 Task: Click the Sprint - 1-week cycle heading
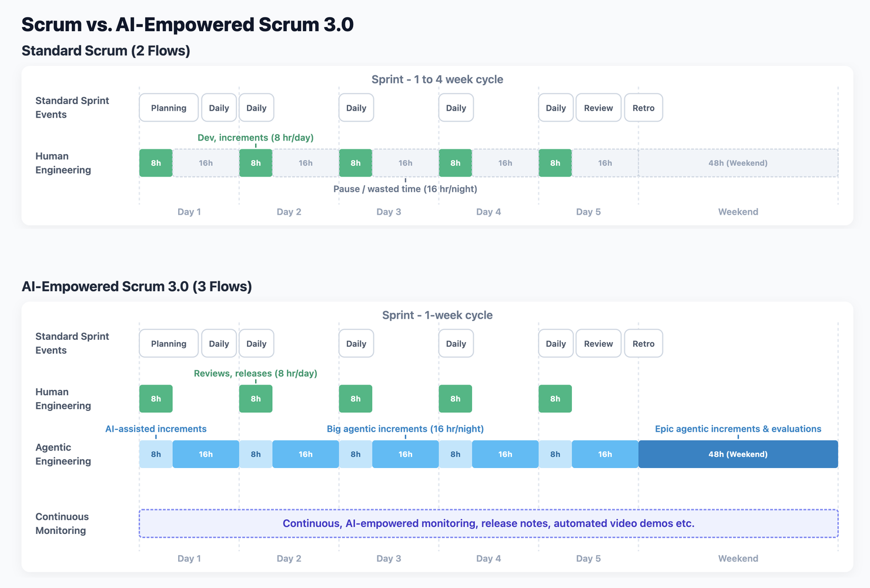(x=437, y=315)
